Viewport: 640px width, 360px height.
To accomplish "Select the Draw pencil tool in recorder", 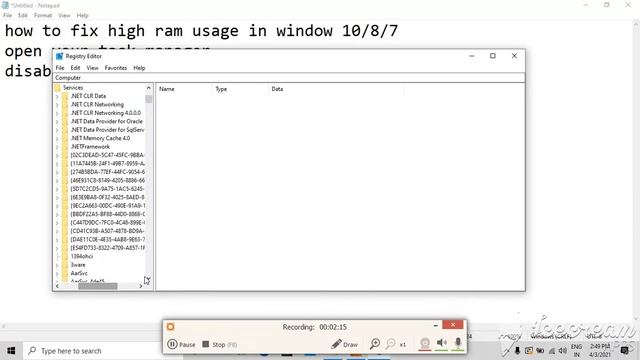I will pyautogui.click(x=344, y=344).
